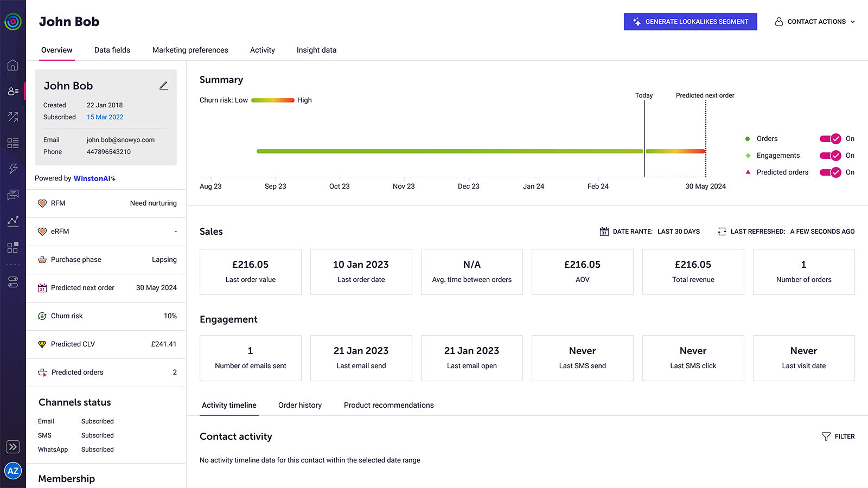Click the AZ avatar at bottom left
Screen dimensions: 868x488
13,471
